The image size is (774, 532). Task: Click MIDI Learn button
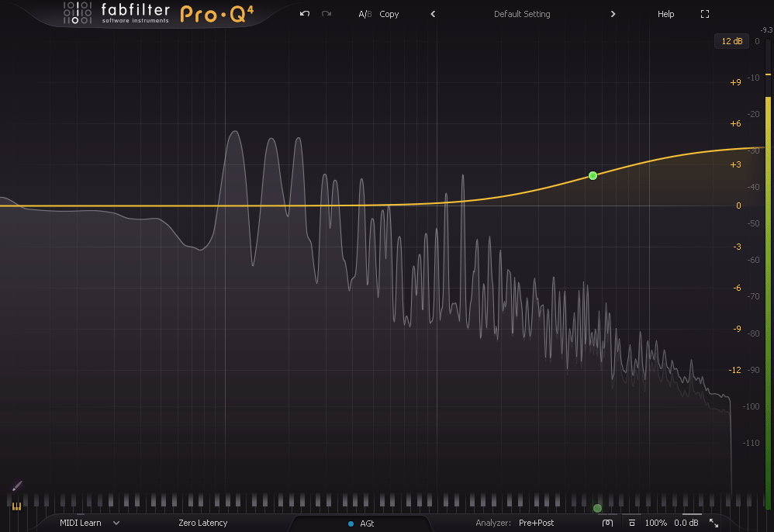coord(81,523)
